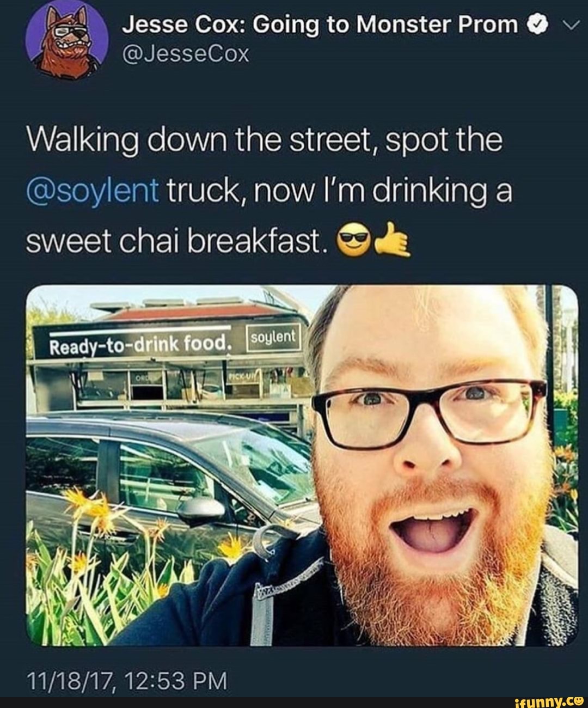
Task: Click the text 'Walking down the street, spot the'
Action: click(x=264, y=142)
